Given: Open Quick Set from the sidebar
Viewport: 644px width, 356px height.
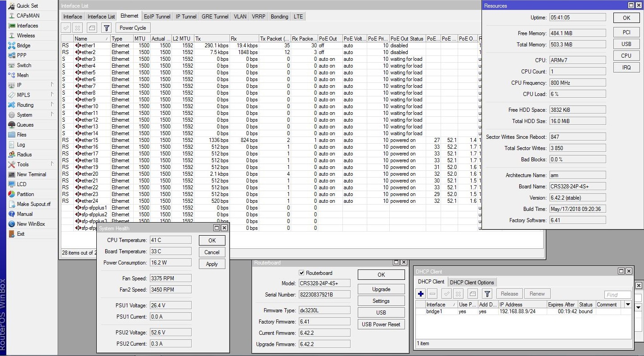Looking at the screenshot, I should 27,6.
